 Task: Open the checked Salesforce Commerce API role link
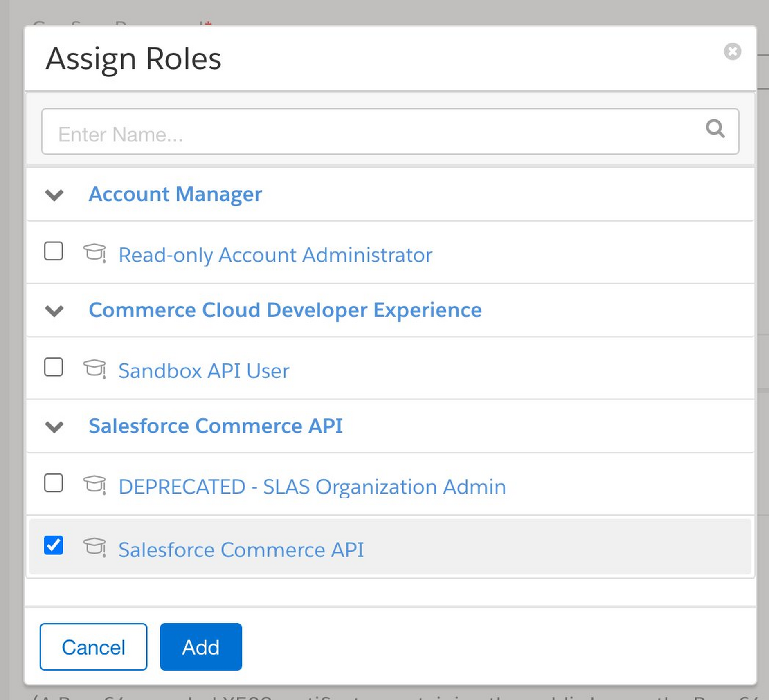pos(241,550)
